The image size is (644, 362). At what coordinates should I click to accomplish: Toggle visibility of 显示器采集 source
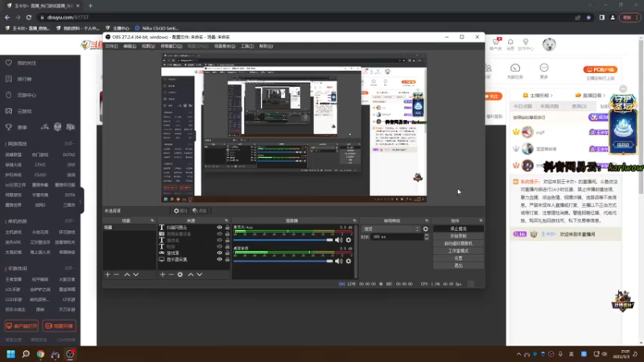(x=219, y=259)
